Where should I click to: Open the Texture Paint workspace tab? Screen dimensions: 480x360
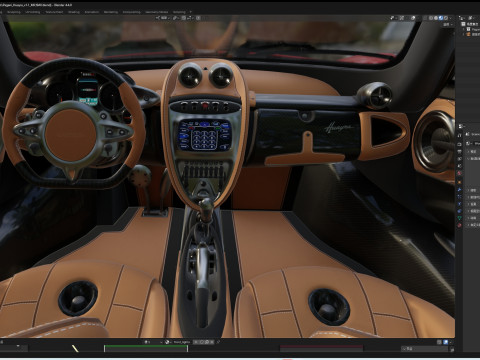pos(54,12)
